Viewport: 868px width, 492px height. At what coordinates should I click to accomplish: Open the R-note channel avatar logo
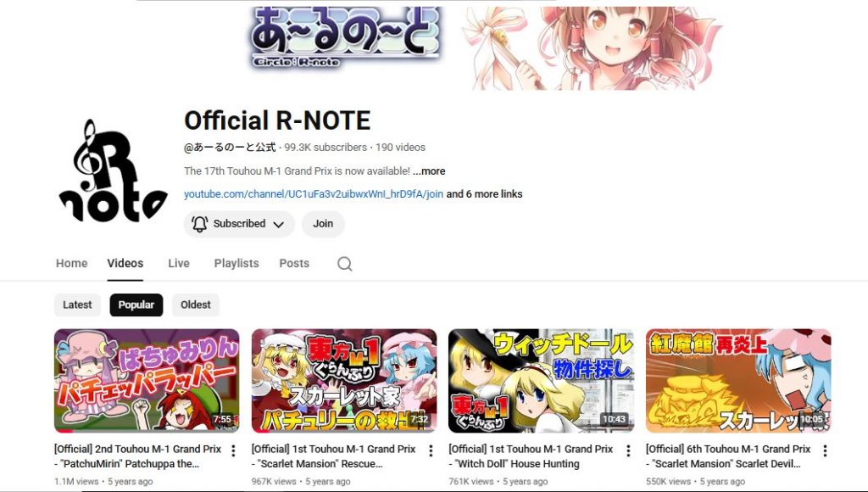tap(114, 171)
